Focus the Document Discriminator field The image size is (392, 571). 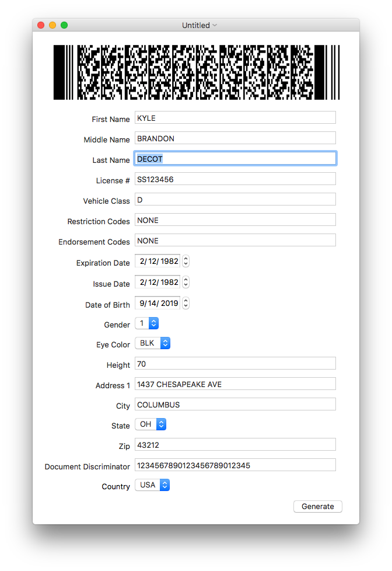[235, 465]
